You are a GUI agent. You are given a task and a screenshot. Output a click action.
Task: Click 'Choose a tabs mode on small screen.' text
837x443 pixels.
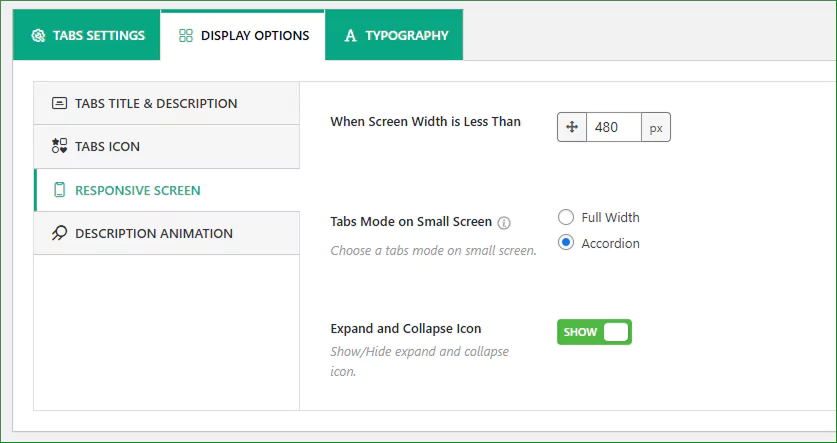coord(433,250)
